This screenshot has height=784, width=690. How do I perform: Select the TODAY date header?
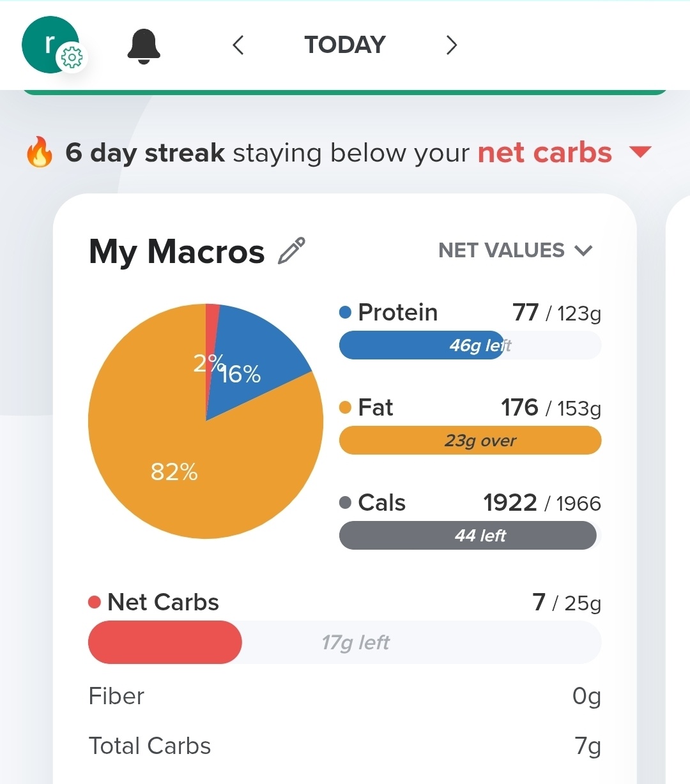tap(345, 45)
